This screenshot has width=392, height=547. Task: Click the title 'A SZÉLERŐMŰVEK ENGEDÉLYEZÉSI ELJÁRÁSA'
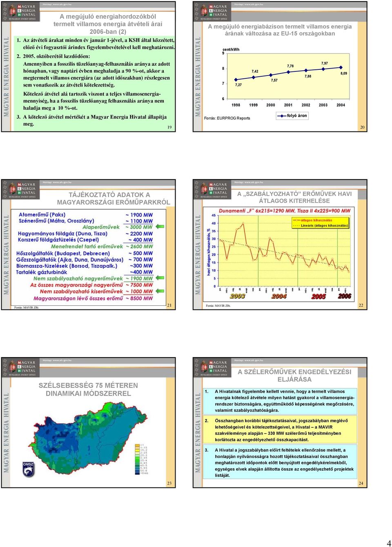coord(294,376)
